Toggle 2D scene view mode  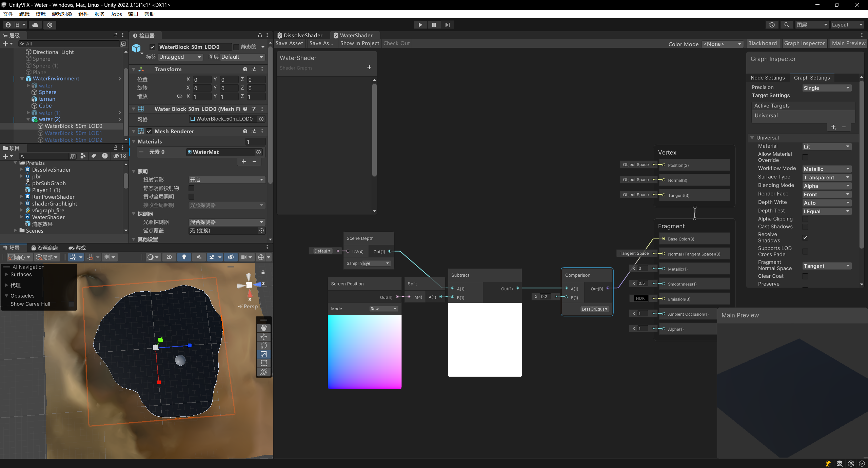coord(169,257)
